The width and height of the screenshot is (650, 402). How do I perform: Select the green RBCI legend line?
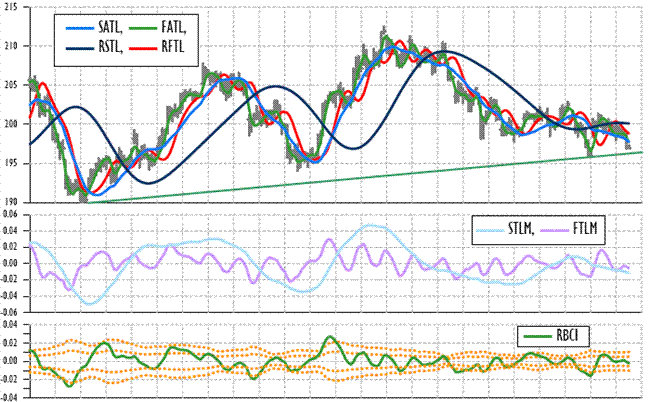(538, 336)
